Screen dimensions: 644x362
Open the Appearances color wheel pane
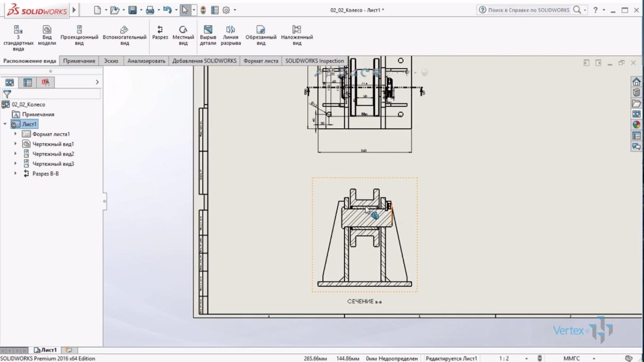coord(636,125)
